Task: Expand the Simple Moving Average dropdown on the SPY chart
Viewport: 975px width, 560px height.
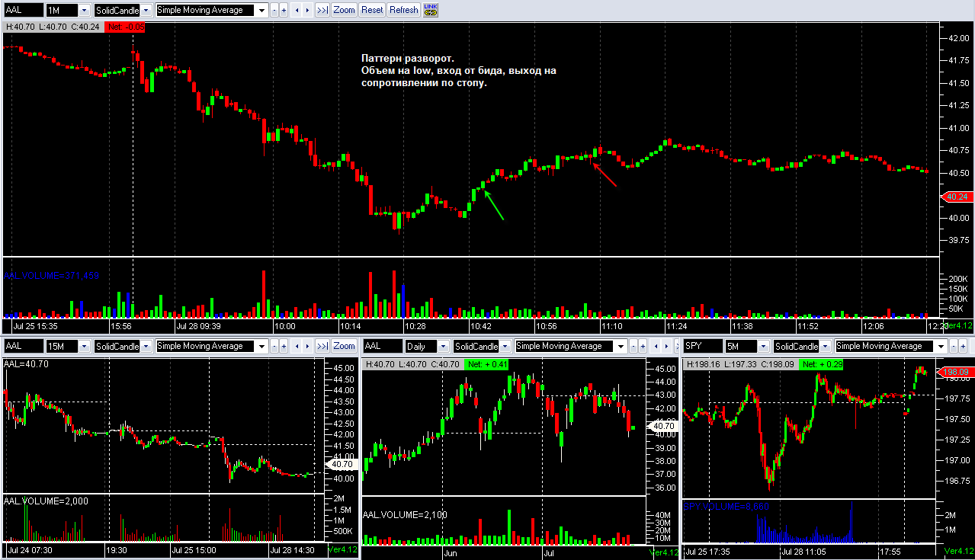Action: 941,346
